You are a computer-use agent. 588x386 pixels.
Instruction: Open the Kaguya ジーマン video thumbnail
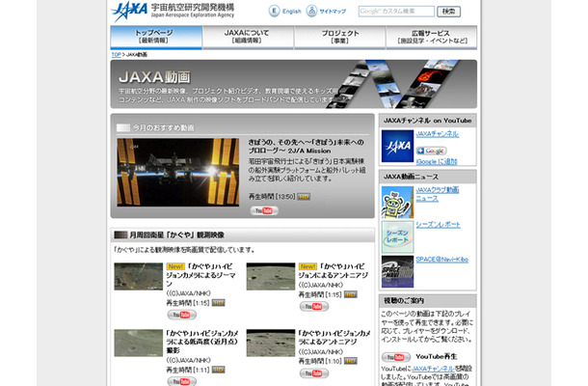pos(139,276)
